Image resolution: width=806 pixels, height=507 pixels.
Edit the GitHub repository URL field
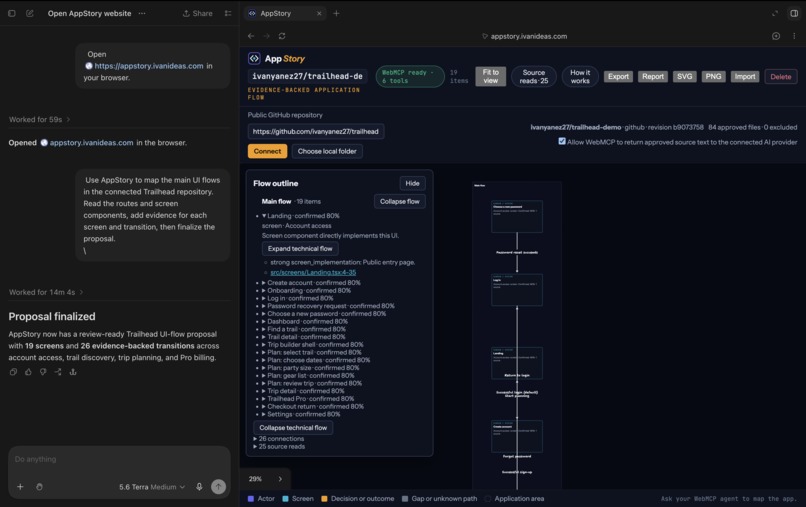[x=316, y=132]
